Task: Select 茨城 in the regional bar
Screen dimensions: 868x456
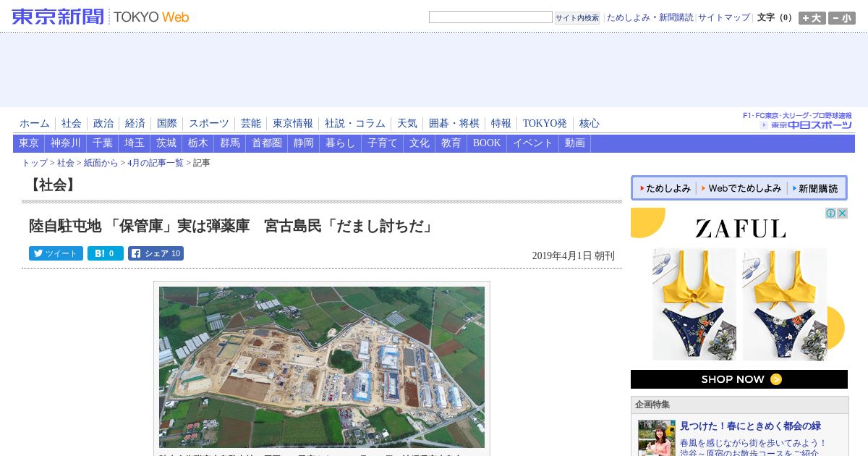Action: click(x=166, y=143)
